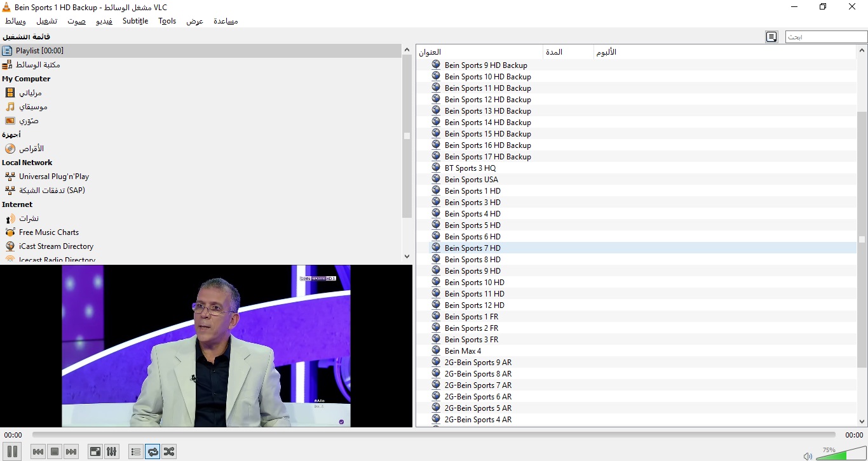Select BT Sports 3 HQ row

pos(637,168)
